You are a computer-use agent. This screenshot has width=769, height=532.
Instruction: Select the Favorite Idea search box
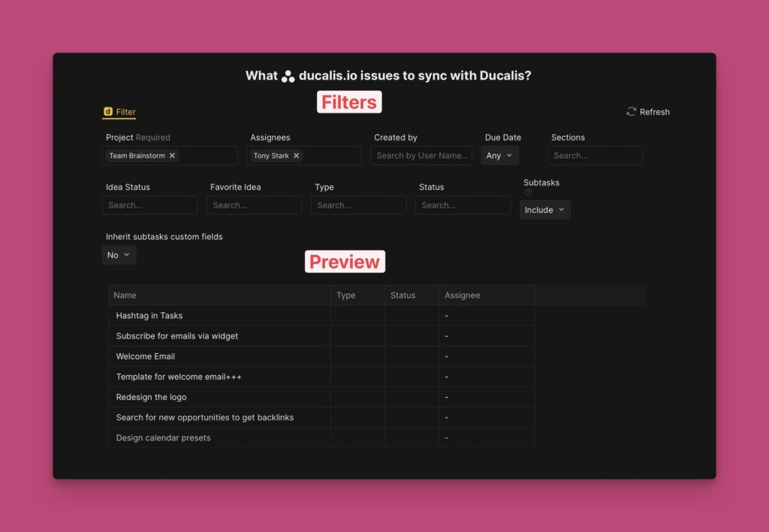tap(254, 205)
